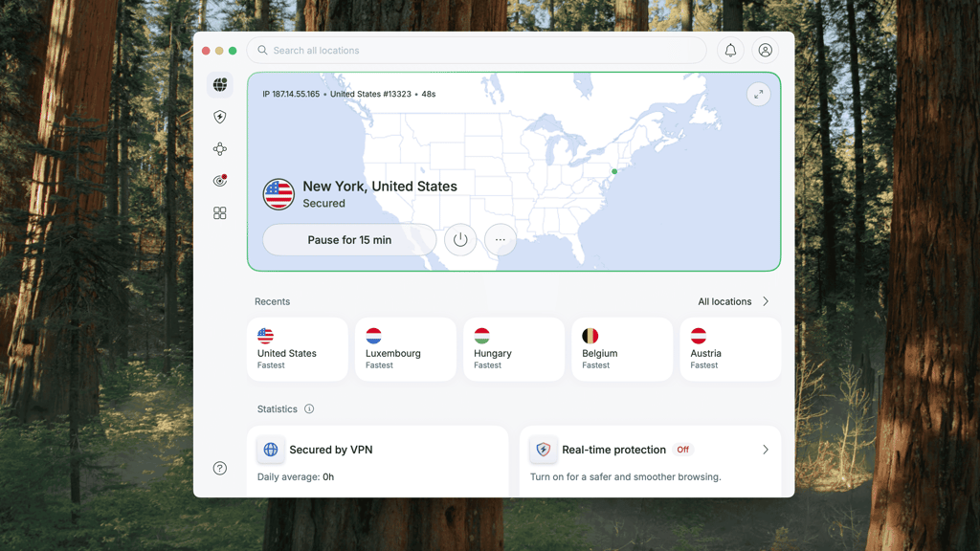Click the search magnifier icon
Image resolution: width=980 pixels, height=551 pixels.
[x=262, y=50]
